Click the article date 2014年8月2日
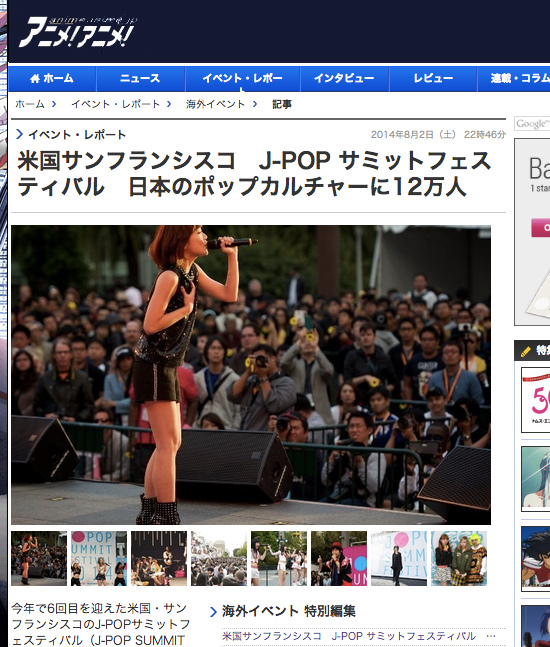 click(413, 135)
